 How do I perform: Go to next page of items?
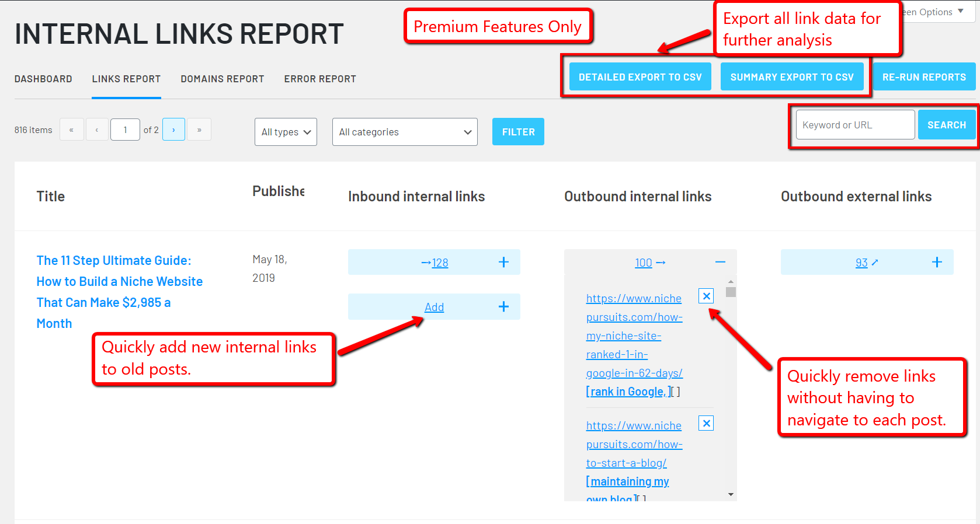pyautogui.click(x=173, y=130)
